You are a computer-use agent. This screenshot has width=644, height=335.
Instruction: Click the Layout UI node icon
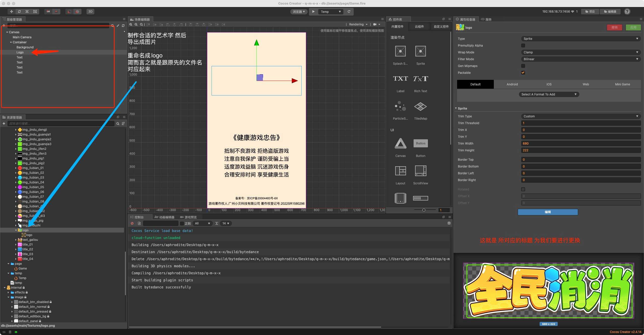(400, 171)
